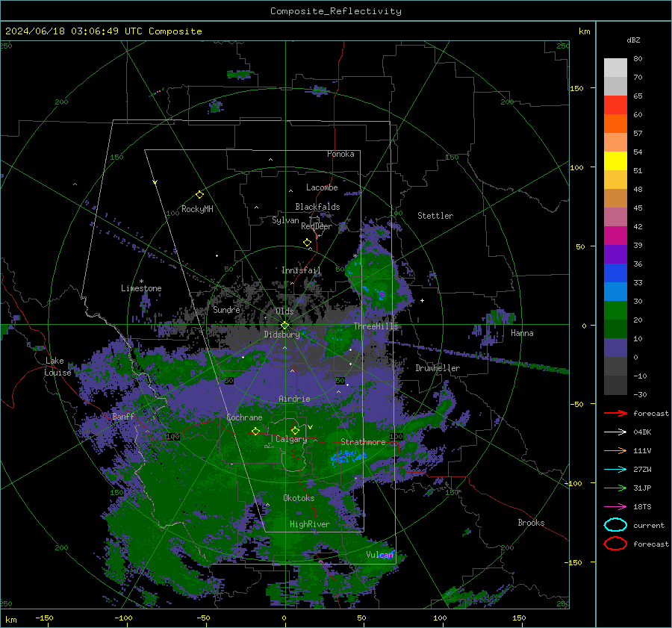Viewport: 672px width, 628px height.
Task: Click the Drumheller town label
Action: tap(438, 368)
